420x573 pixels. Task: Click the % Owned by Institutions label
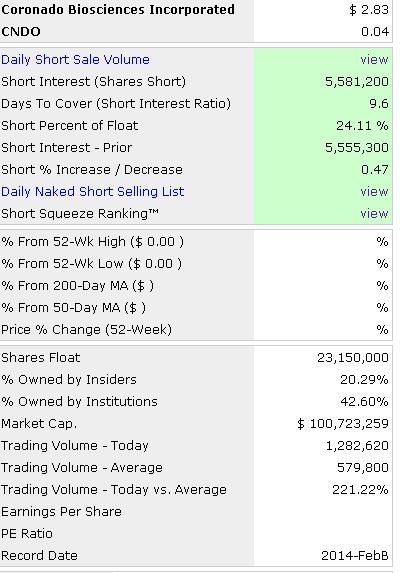pos(79,402)
